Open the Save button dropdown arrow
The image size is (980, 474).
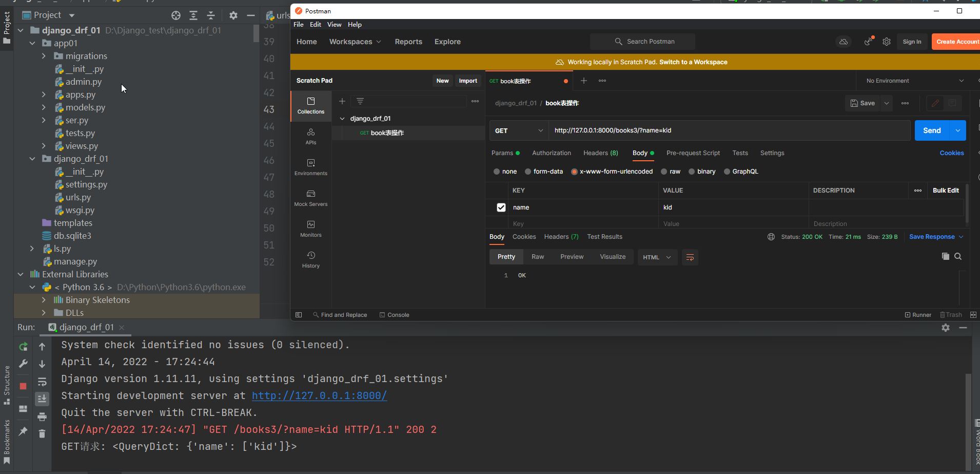coord(887,103)
